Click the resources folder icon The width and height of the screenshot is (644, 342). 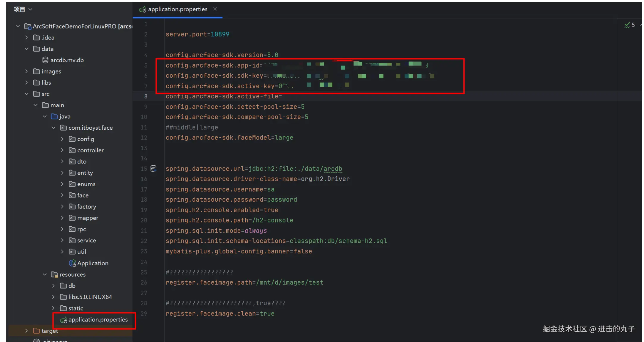[x=54, y=274]
